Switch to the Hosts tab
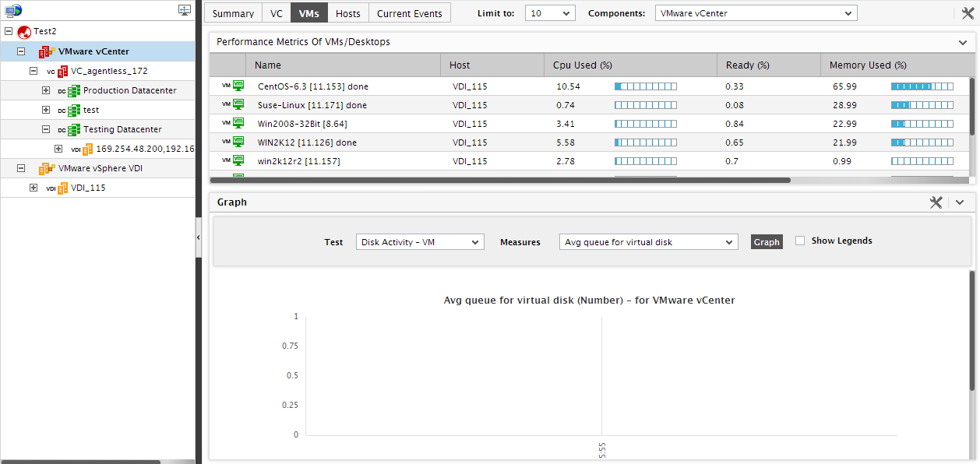 tap(348, 13)
